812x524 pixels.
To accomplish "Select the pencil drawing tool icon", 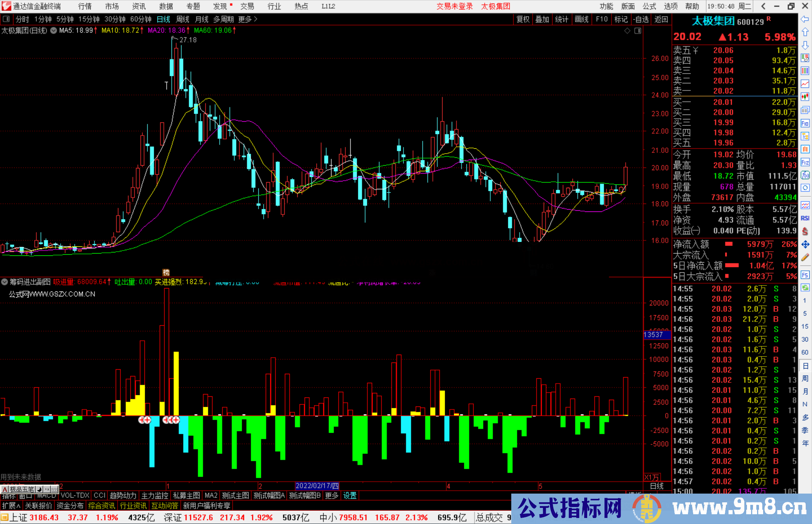I will [805, 257].
